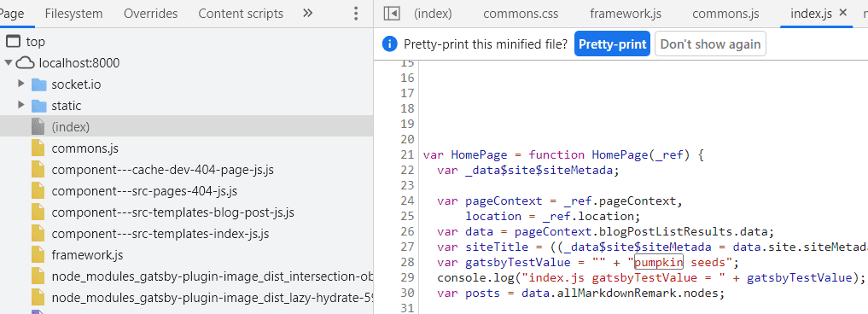Click the localhost:8000 cloud icon
Viewport: 868px width, 314px height.
pos(26,63)
